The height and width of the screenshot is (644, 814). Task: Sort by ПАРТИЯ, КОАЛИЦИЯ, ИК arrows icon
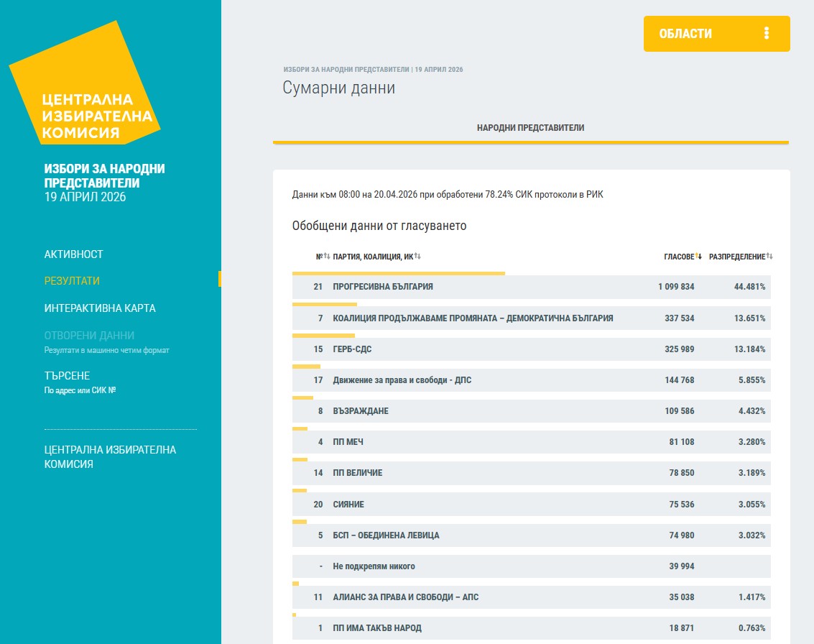(417, 257)
